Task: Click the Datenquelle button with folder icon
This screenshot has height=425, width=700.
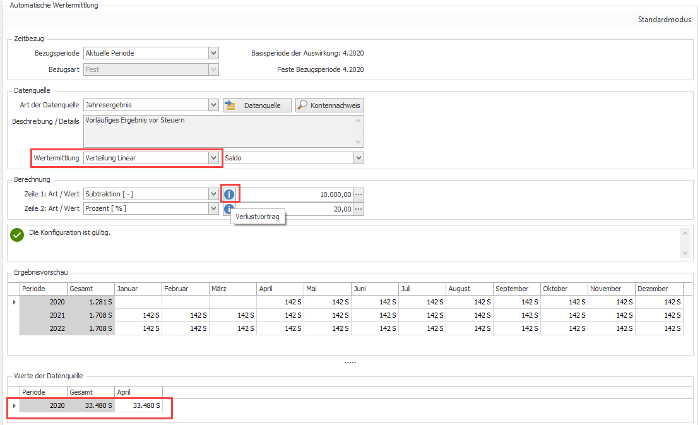Action: pyautogui.click(x=257, y=105)
